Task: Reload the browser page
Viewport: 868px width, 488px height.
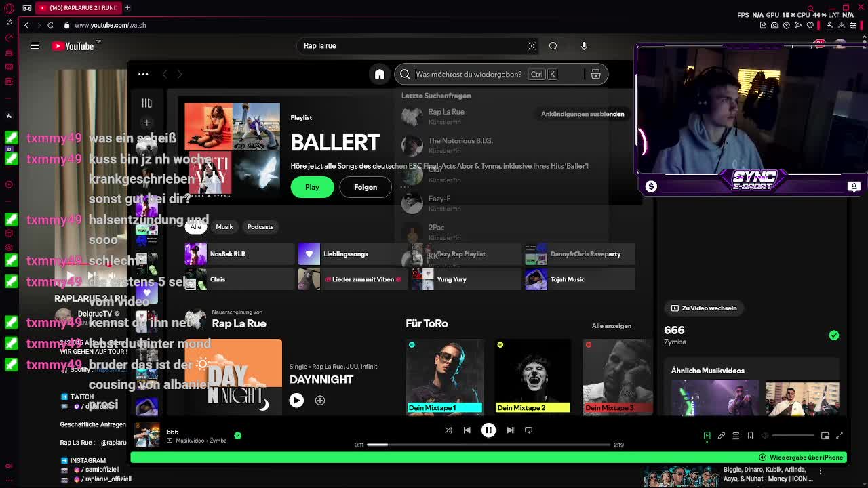Action: 50,25
